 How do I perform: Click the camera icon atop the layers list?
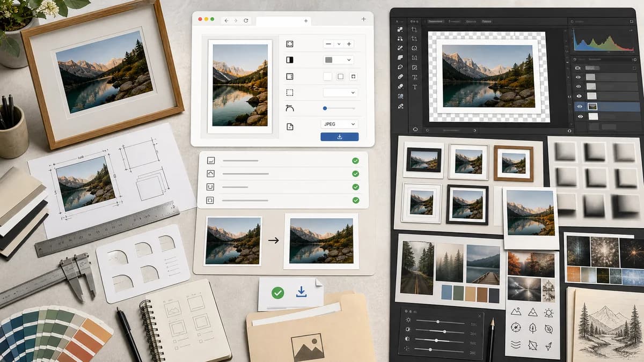pos(578,68)
